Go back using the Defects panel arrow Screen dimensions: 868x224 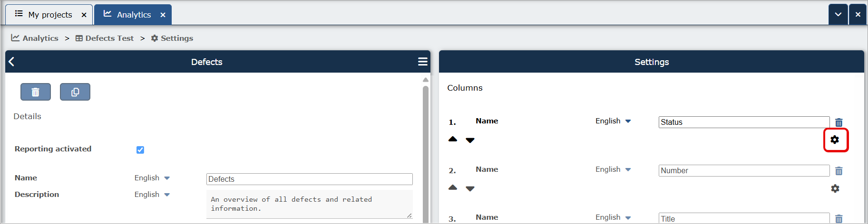[11, 62]
